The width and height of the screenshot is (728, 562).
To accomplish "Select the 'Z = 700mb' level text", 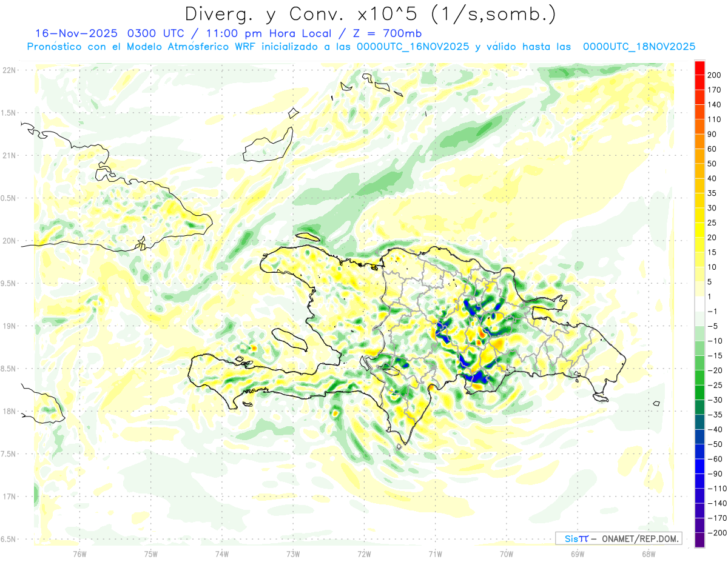I will 383,33.
